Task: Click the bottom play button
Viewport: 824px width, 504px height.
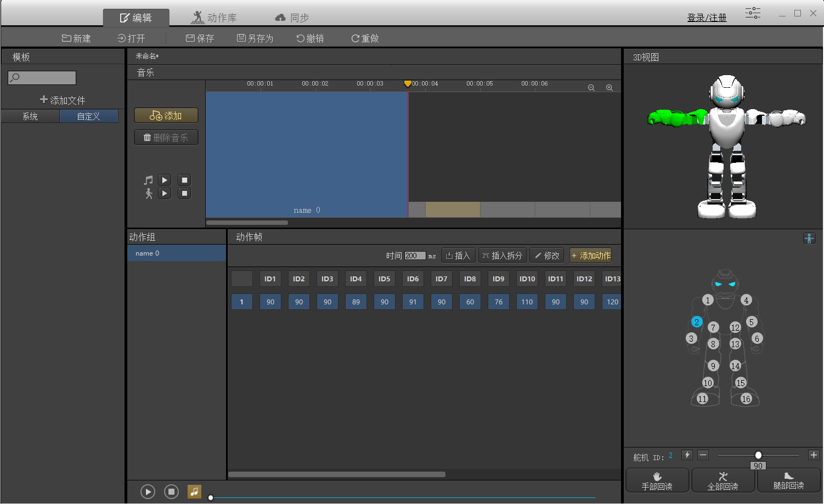Action: click(148, 492)
